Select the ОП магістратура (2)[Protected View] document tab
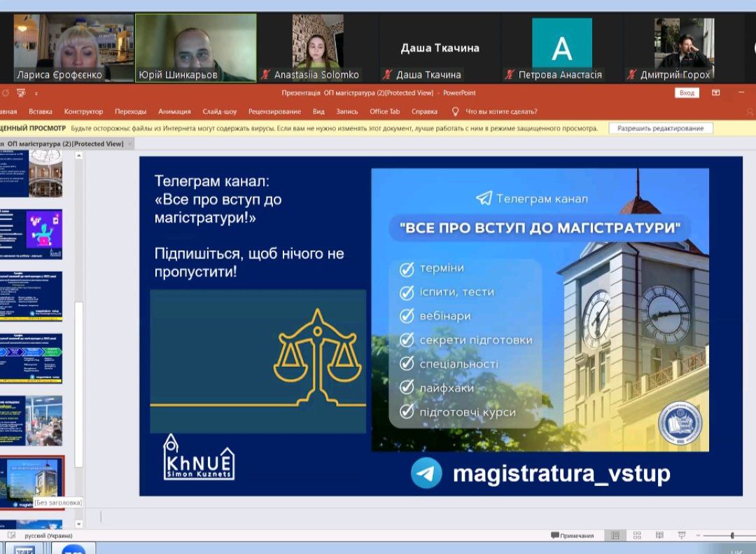756x554 pixels. pyautogui.click(x=65, y=144)
